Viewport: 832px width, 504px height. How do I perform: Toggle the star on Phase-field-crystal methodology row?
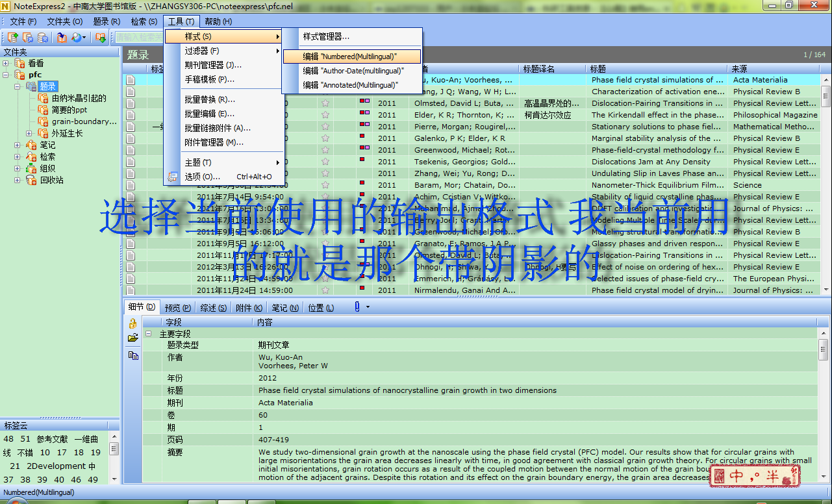tap(325, 150)
